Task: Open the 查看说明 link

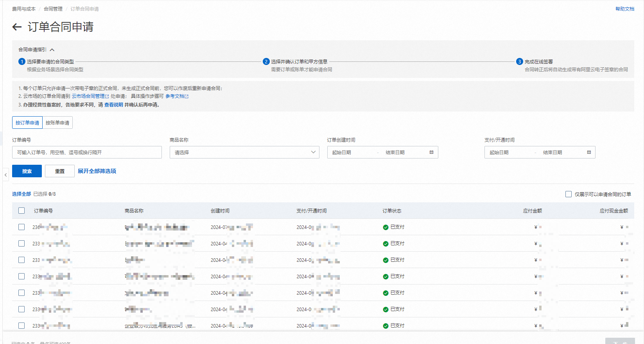Action: click(x=113, y=104)
